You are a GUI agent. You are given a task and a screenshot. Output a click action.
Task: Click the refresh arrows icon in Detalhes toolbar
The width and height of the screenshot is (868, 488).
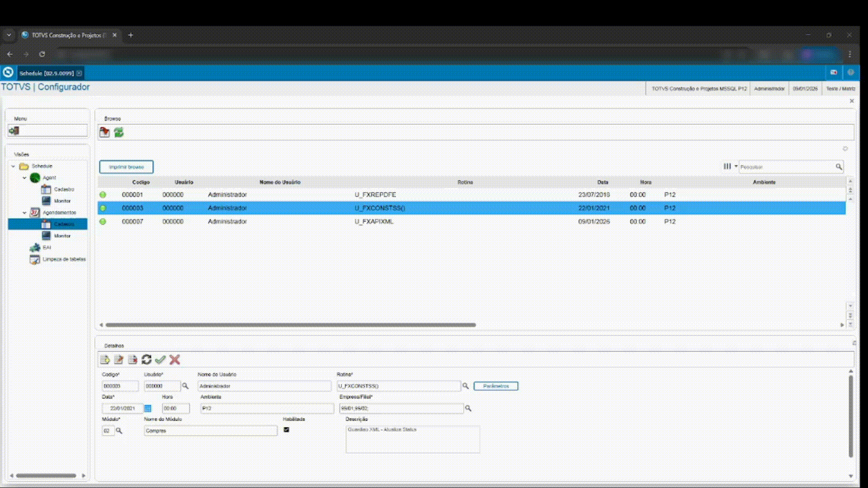[x=146, y=360]
